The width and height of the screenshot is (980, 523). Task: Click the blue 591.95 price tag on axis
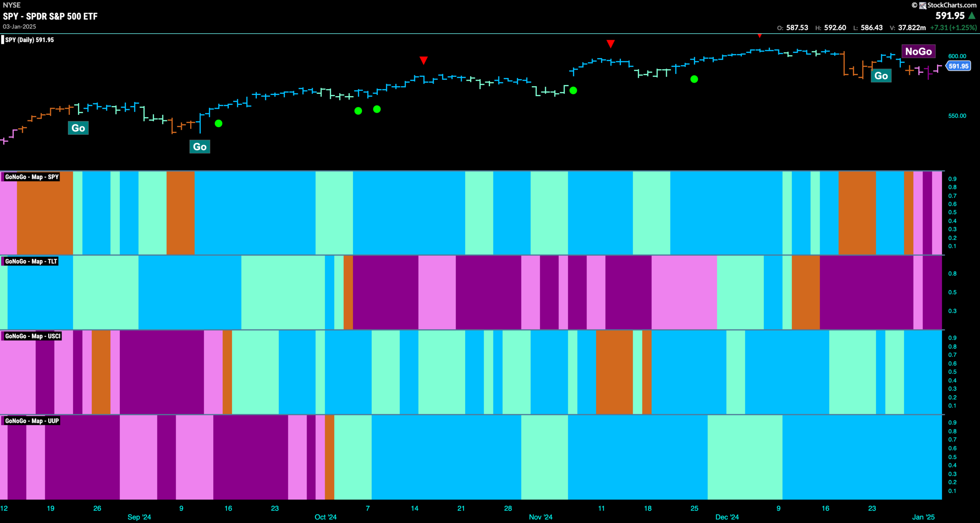pos(958,66)
